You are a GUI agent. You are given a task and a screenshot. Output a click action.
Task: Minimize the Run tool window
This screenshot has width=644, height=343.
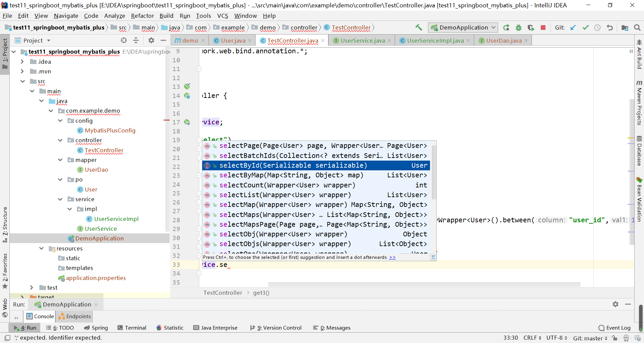coord(628,304)
